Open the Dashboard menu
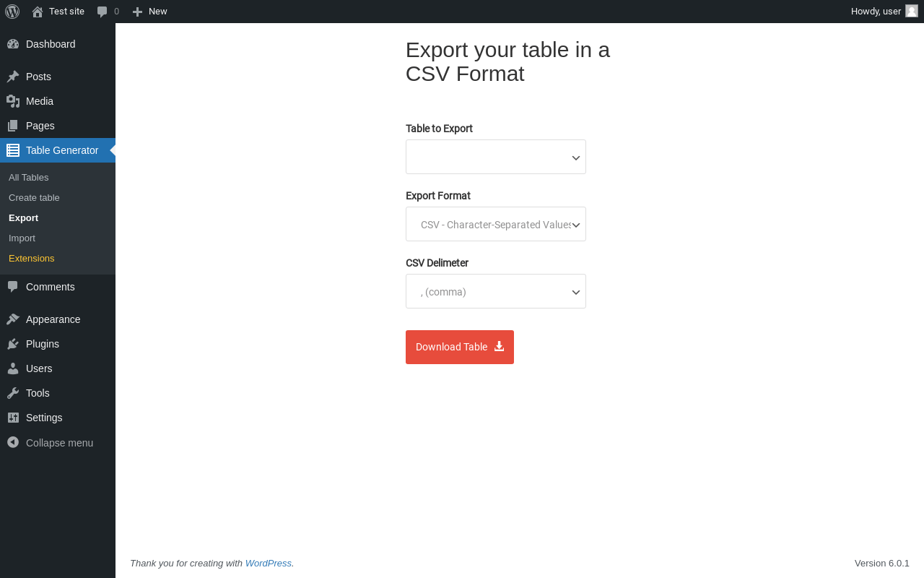Viewport: 924px width, 578px height. point(50,44)
